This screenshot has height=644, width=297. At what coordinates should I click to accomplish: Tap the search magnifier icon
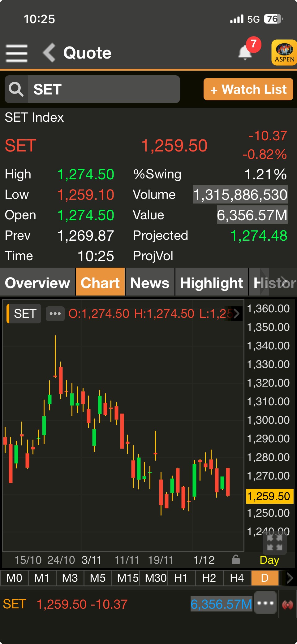click(16, 89)
